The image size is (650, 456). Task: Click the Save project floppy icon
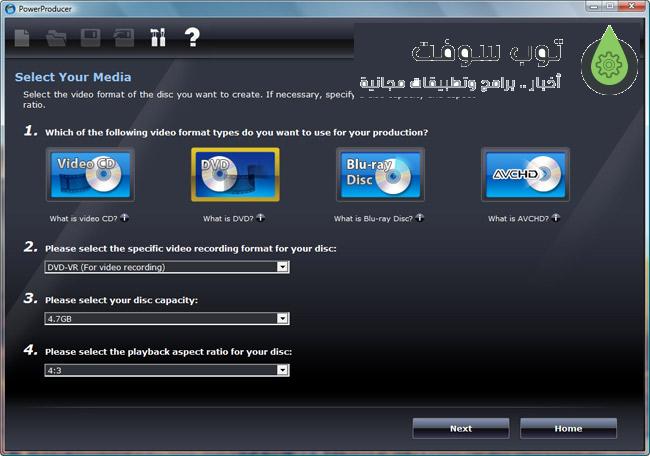[90, 38]
